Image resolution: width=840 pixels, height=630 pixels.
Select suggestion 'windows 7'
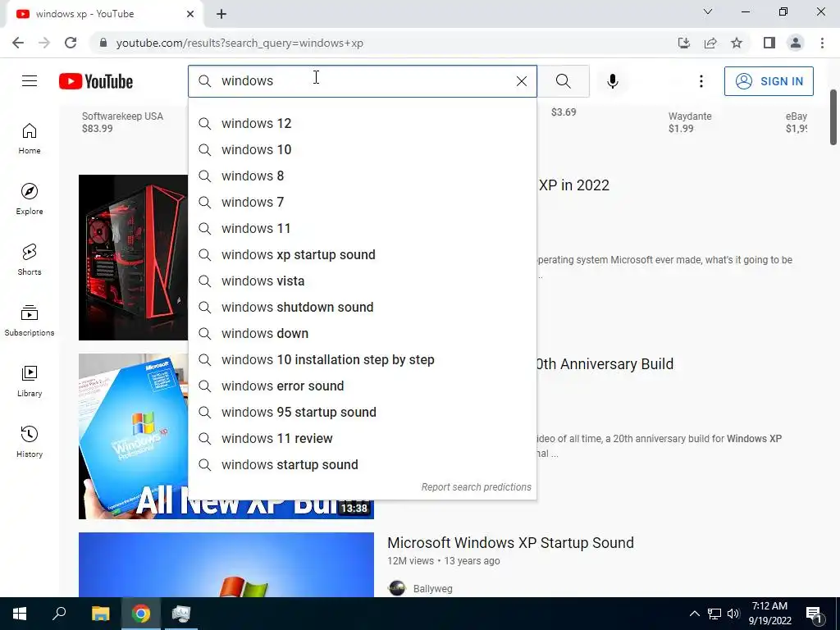click(x=363, y=202)
